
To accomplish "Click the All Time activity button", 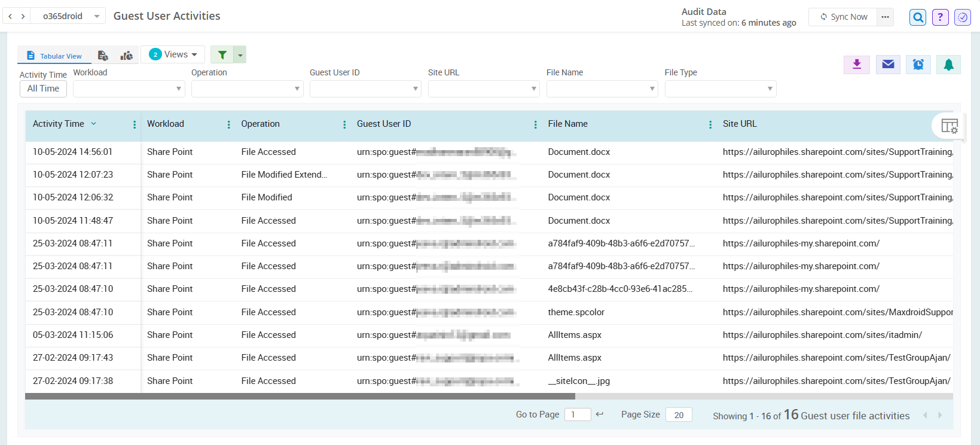I will click(x=43, y=89).
